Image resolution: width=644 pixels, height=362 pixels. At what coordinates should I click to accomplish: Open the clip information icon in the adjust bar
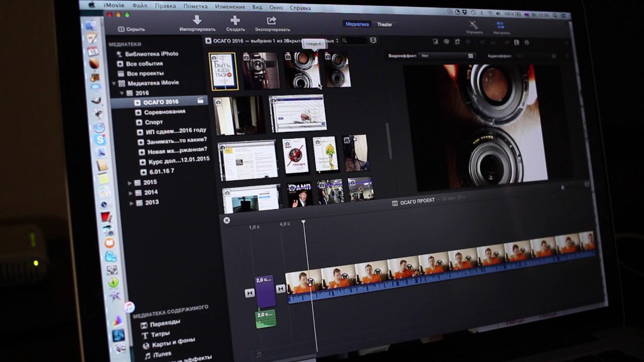pyautogui.click(x=527, y=43)
